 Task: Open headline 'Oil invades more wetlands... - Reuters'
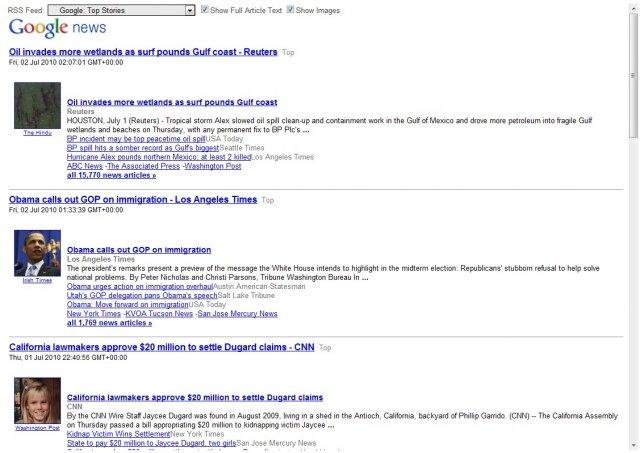click(143, 52)
